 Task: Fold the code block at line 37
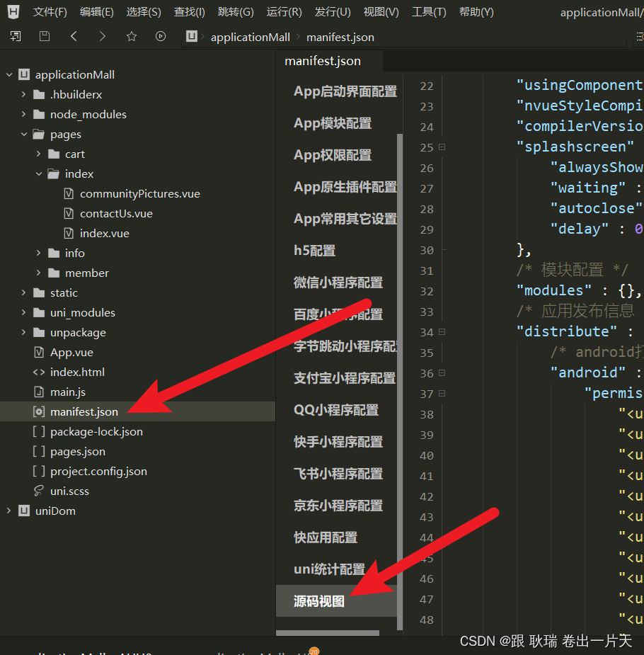coord(442,394)
